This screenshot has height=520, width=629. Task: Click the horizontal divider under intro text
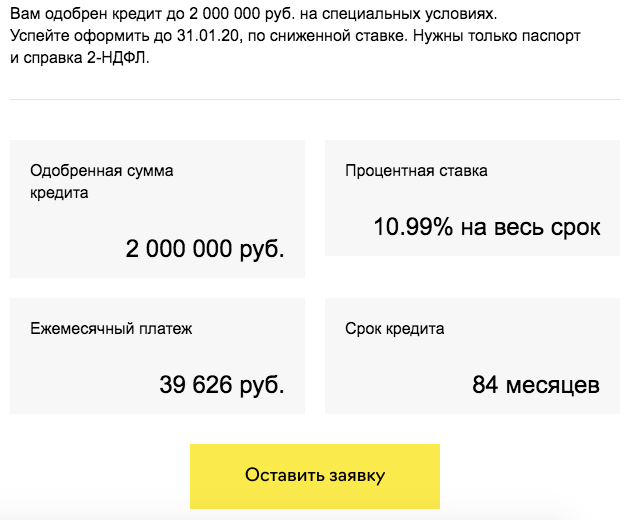point(315,99)
